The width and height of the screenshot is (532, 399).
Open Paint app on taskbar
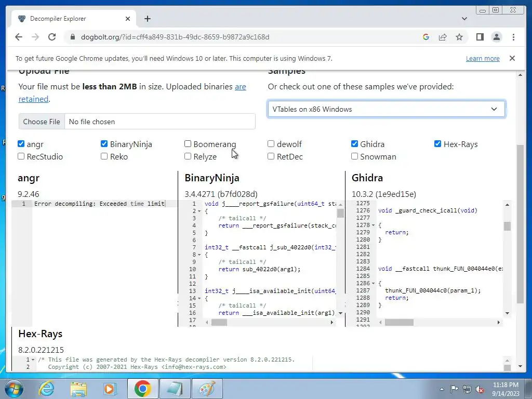[x=207, y=389]
